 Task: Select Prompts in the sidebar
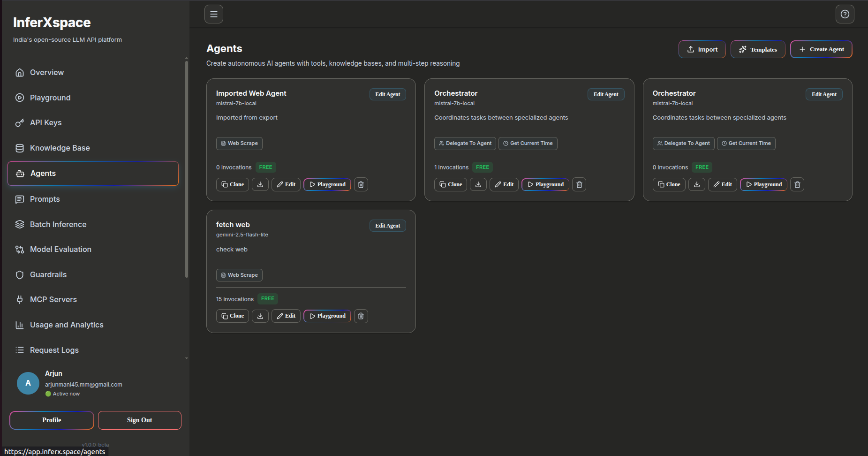[x=45, y=199]
